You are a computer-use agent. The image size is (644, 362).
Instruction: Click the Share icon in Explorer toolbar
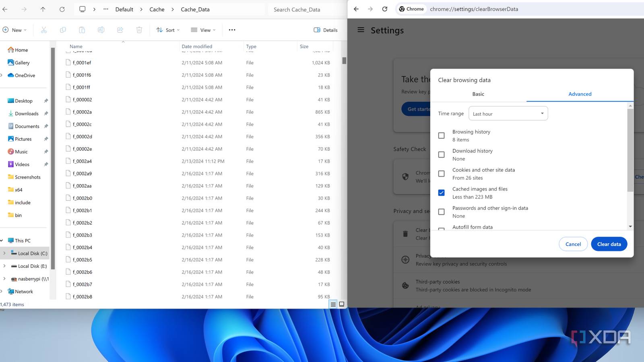pos(120,30)
